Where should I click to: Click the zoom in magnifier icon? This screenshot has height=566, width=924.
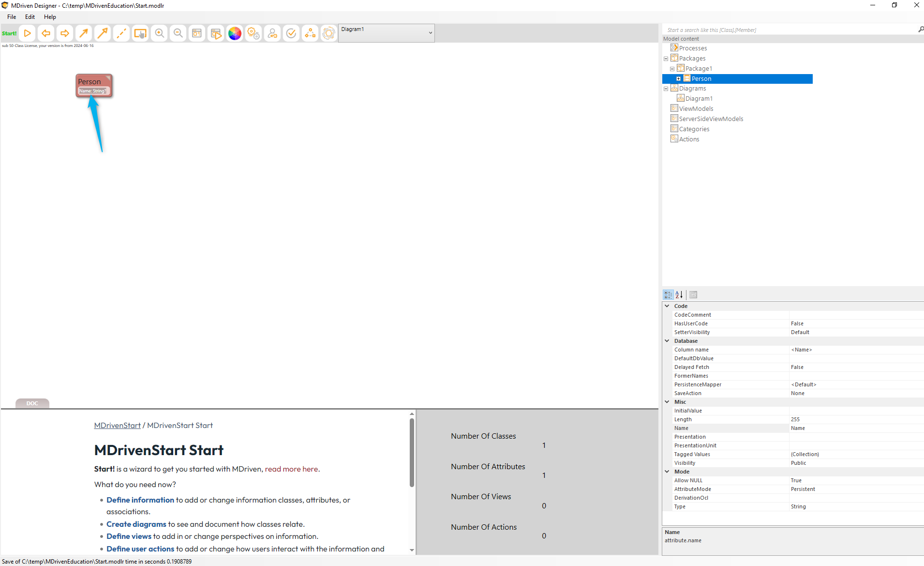coord(159,33)
